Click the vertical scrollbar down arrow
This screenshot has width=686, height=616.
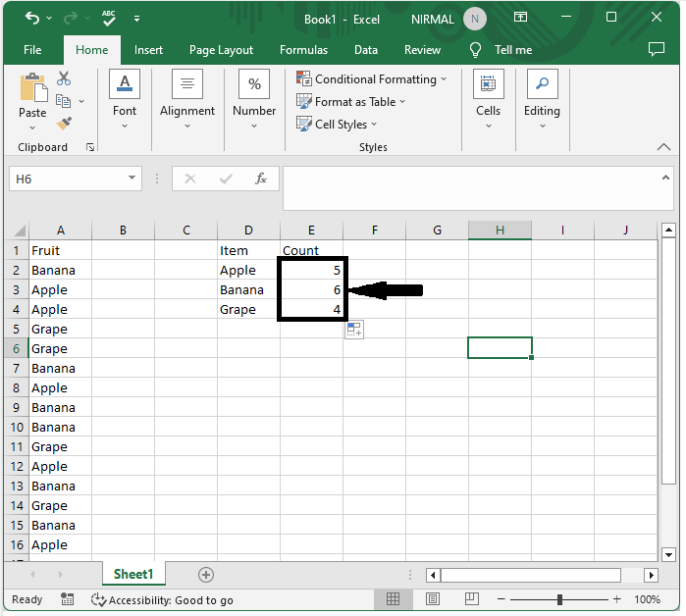[668, 555]
